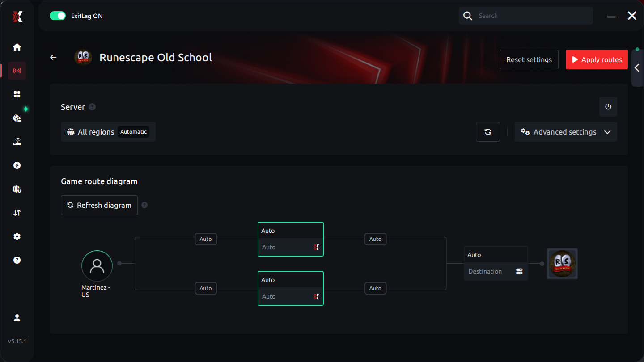The width and height of the screenshot is (644, 362).
Task: Click the help question mark sidebar icon
Action: (x=17, y=260)
